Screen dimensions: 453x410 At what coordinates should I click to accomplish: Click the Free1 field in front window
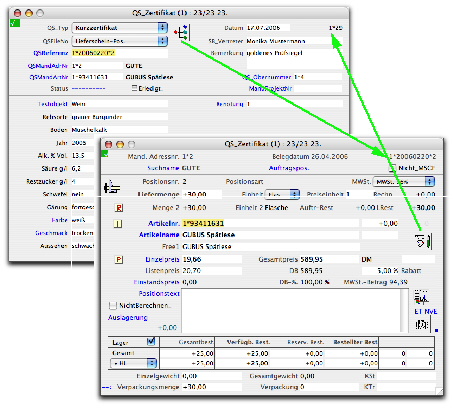[x=270, y=247]
